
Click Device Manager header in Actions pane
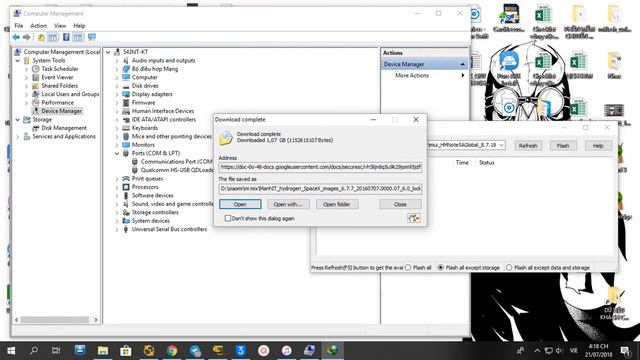click(424, 64)
